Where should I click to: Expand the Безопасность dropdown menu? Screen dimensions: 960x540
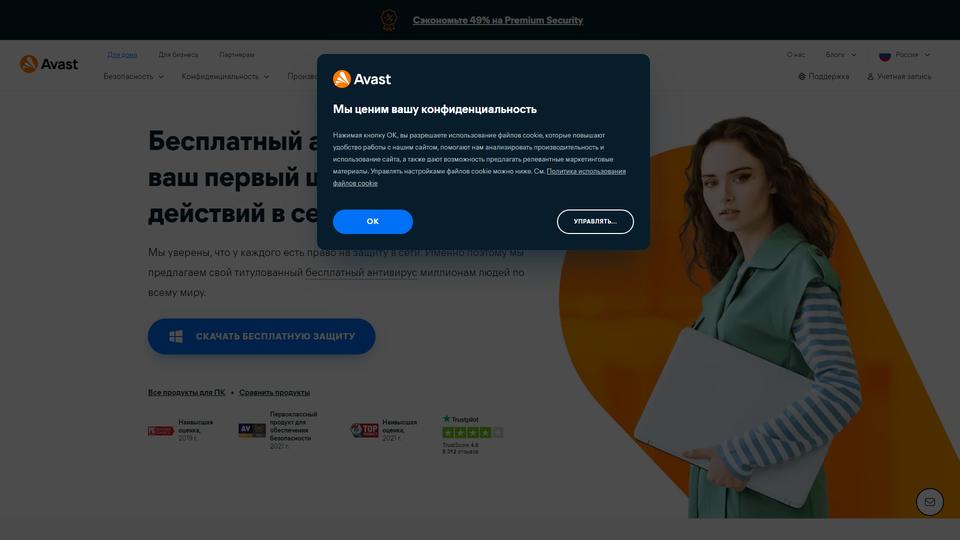133,77
